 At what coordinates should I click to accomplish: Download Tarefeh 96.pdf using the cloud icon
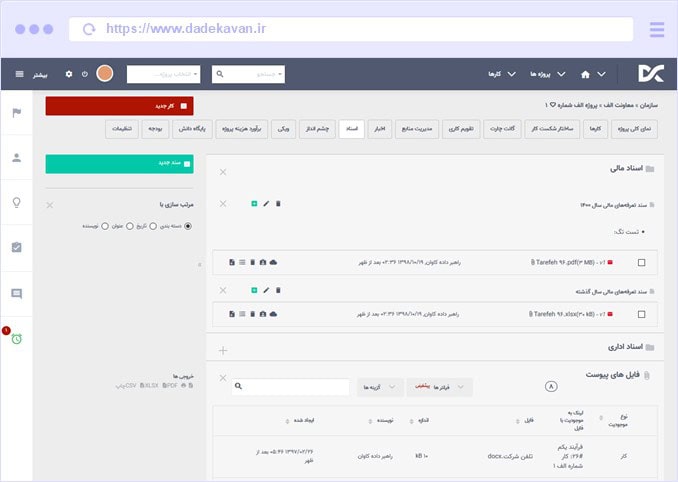coord(274,262)
